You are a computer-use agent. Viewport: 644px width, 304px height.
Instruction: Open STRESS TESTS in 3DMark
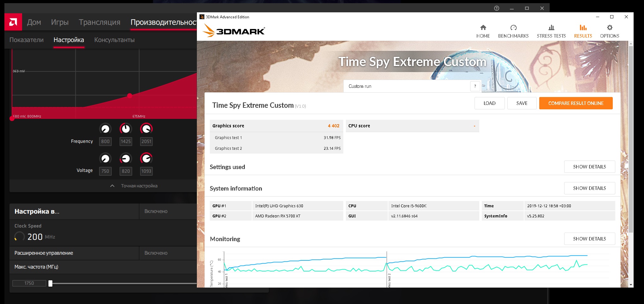pyautogui.click(x=551, y=31)
